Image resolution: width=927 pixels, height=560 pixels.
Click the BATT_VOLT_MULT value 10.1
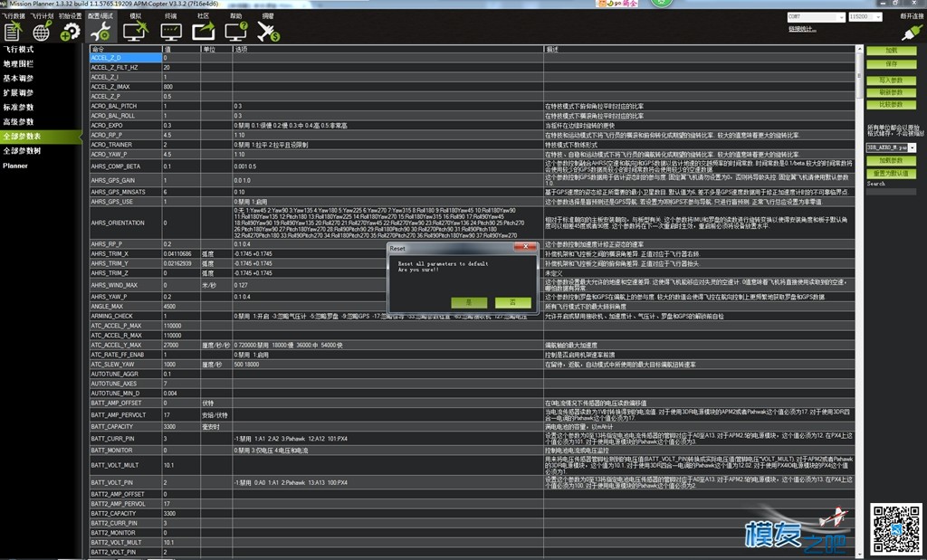[x=168, y=465]
